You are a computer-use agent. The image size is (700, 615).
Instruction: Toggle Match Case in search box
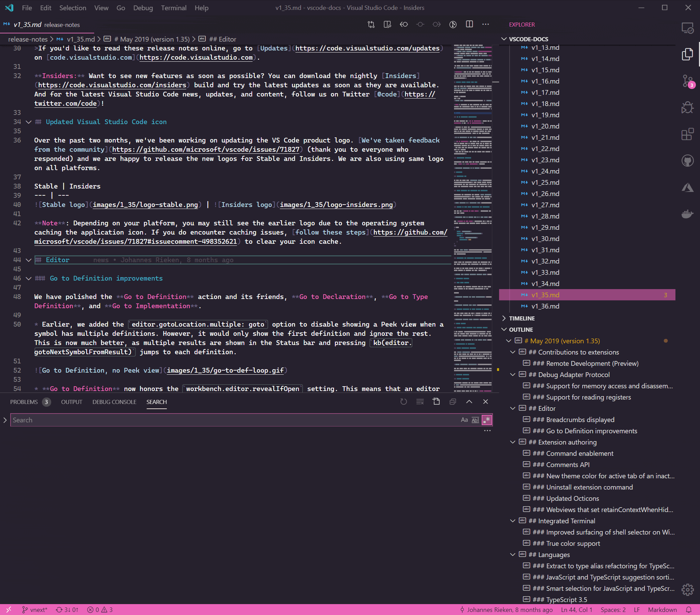point(464,420)
